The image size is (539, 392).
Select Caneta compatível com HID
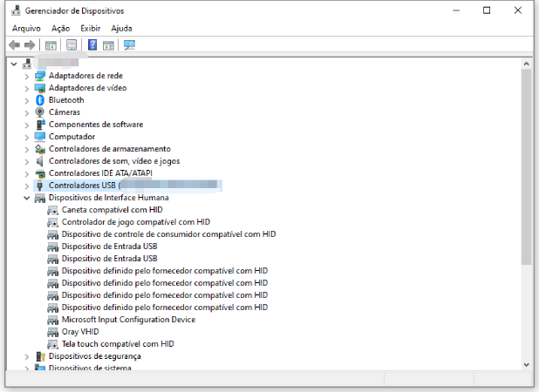point(112,210)
